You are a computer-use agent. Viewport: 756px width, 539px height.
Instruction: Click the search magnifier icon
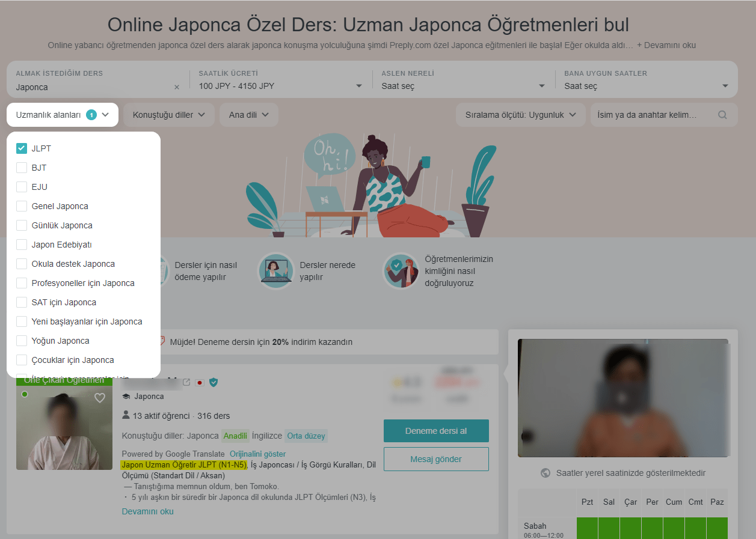(x=723, y=115)
